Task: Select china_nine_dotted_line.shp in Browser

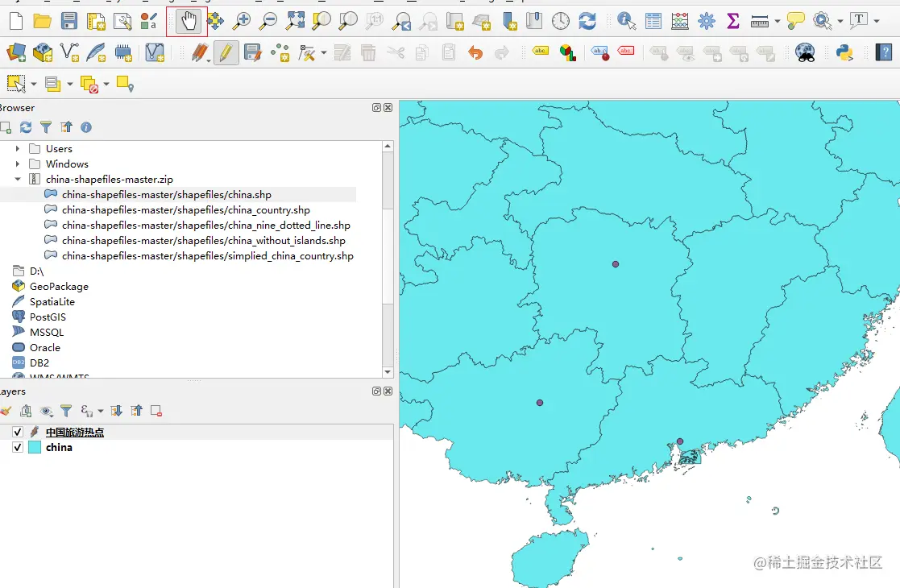Action: [206, 226]
